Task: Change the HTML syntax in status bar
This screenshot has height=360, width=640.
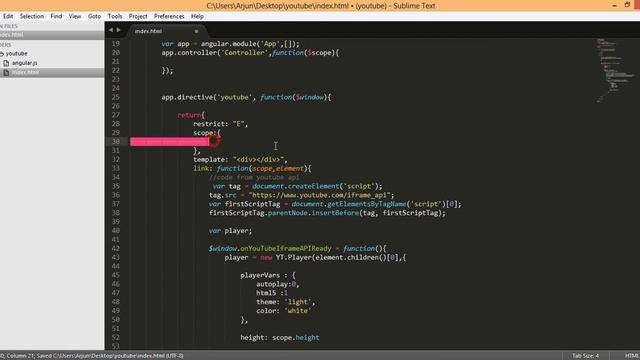Action: coord(632,356)
